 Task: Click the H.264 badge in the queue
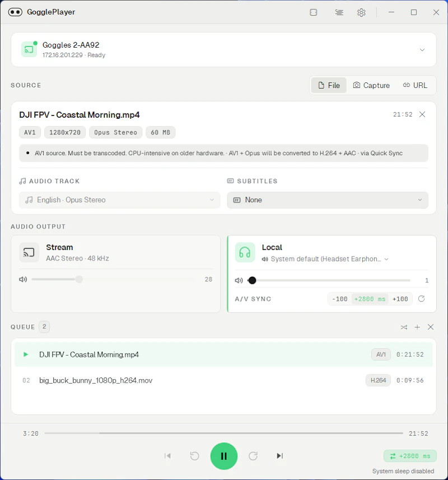pos(378,380)
